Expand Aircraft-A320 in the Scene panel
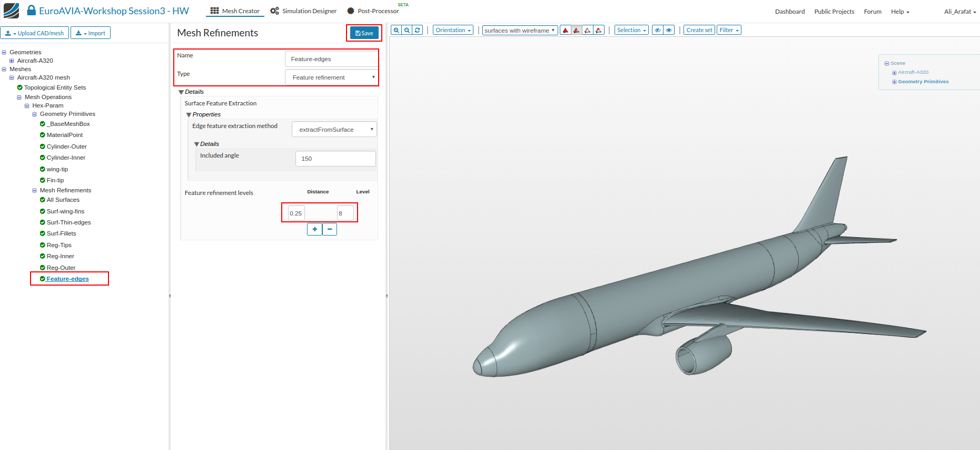Viewport: 980px width, 450px height. (894, 73)
